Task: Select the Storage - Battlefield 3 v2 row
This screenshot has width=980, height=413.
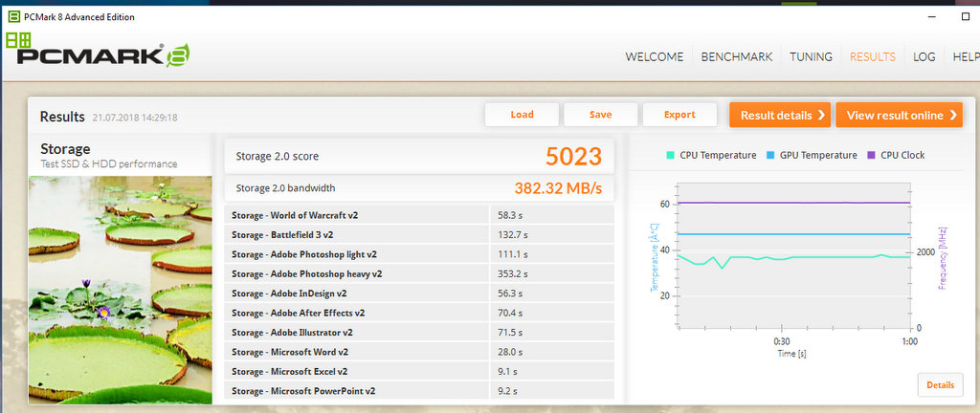Action: click(419, 234)
